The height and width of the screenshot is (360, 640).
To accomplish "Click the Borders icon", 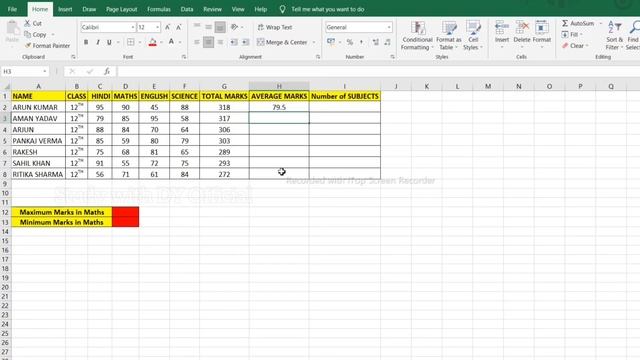I will [x=131, y=42].
